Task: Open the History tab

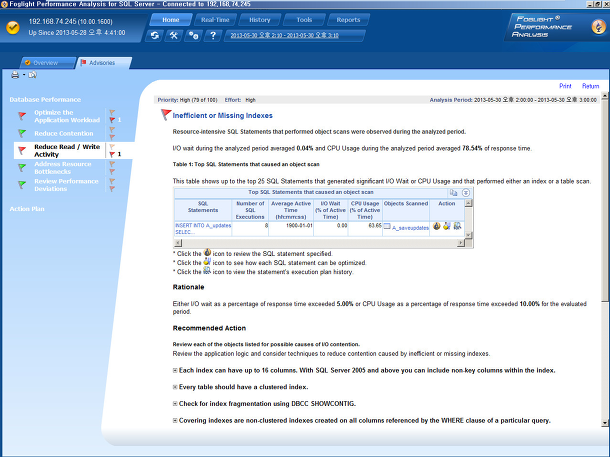Action: pyautogui.click(x=259, y=19)
